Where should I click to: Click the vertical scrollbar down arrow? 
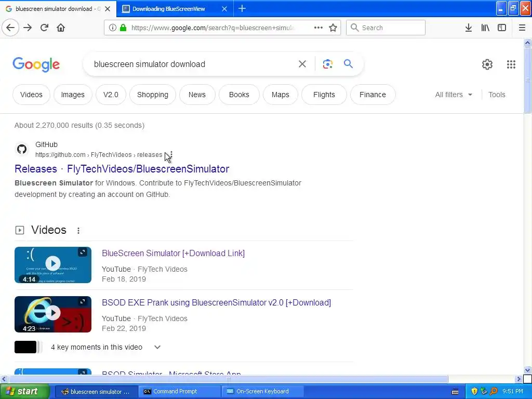527,370
